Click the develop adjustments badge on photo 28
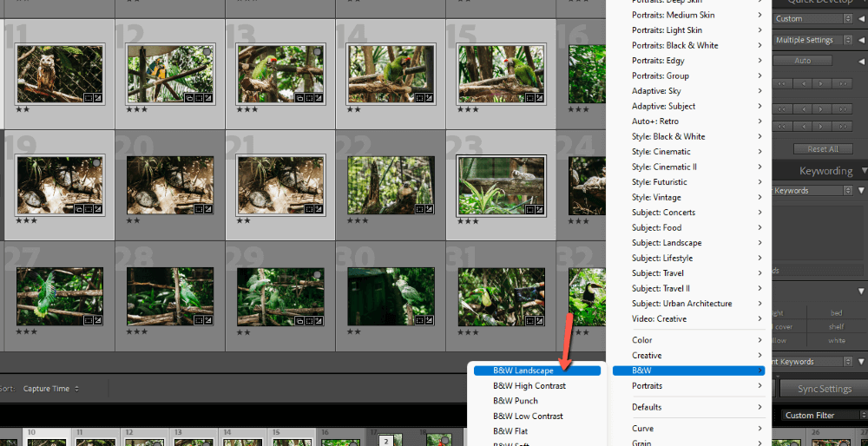Viewport: 868px width, 446px height. pos(208,320)
